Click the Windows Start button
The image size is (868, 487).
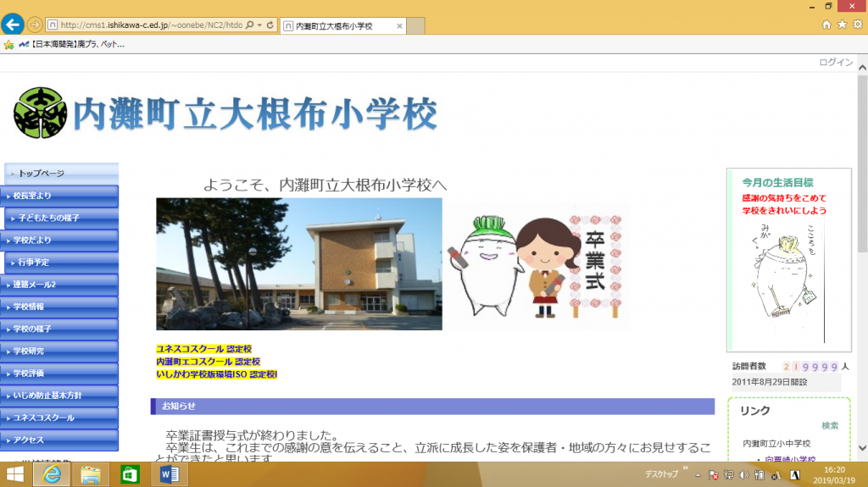14,474
